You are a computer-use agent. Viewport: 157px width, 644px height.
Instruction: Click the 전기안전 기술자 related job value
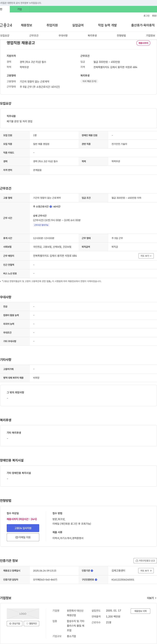point(119,144)
